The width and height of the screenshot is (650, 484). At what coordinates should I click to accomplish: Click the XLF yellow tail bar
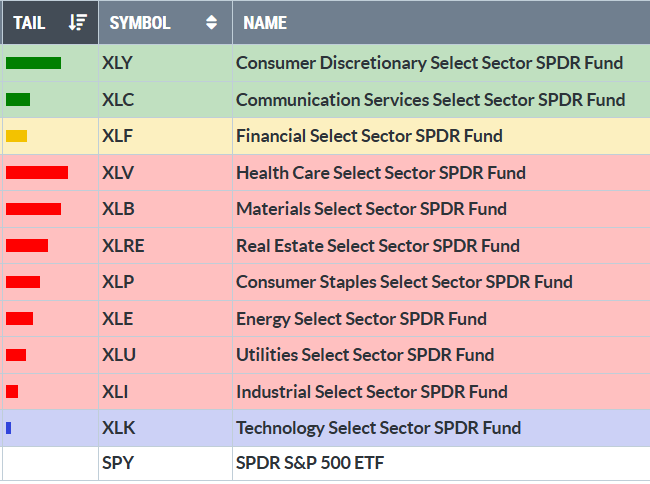16,136
